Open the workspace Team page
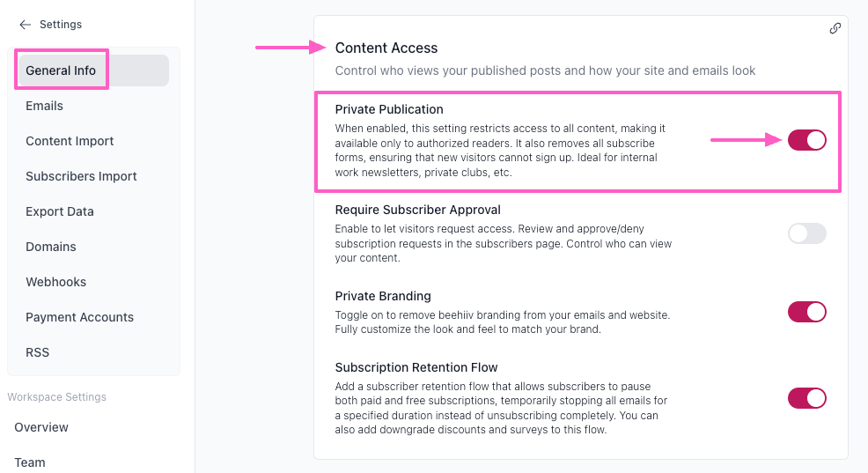The image size is (868, 473). (x=30, y=462)
